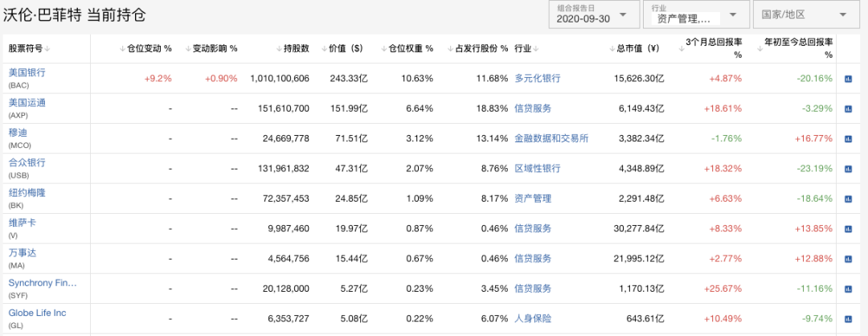The height and width of the screenshot is (336, 868).
Task: Sort by 3个月总回报率 column
Action: (x=710, y=48)
